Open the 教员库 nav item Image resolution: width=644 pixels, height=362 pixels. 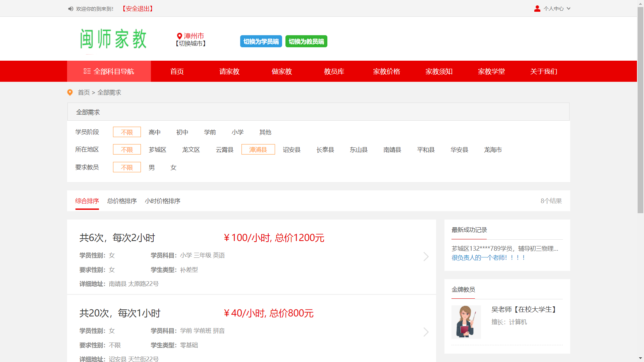(x=334, y=71)
